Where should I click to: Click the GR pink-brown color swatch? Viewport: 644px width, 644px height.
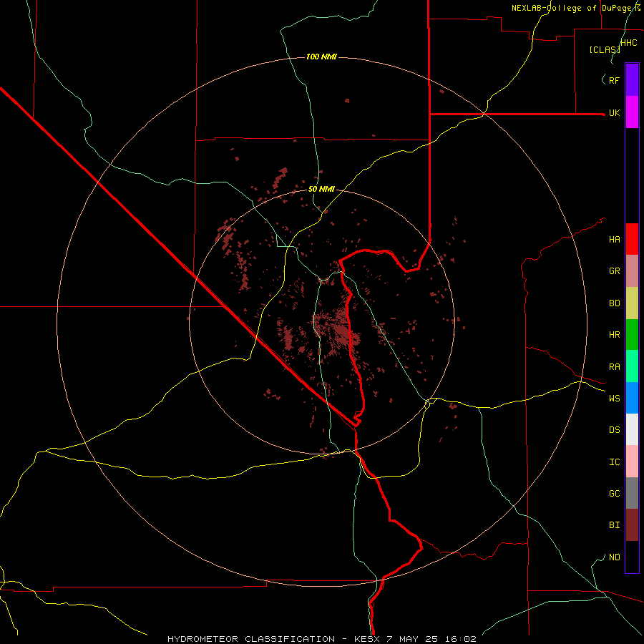[632, 271]
